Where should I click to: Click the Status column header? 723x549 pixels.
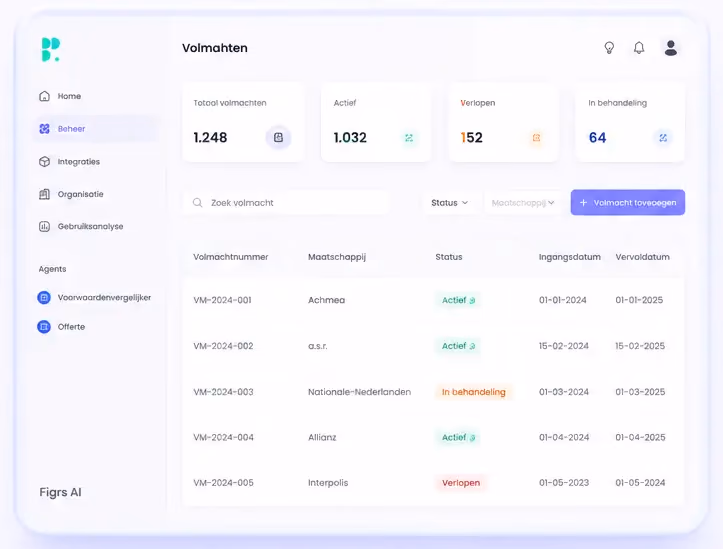[x=449, y=257]
